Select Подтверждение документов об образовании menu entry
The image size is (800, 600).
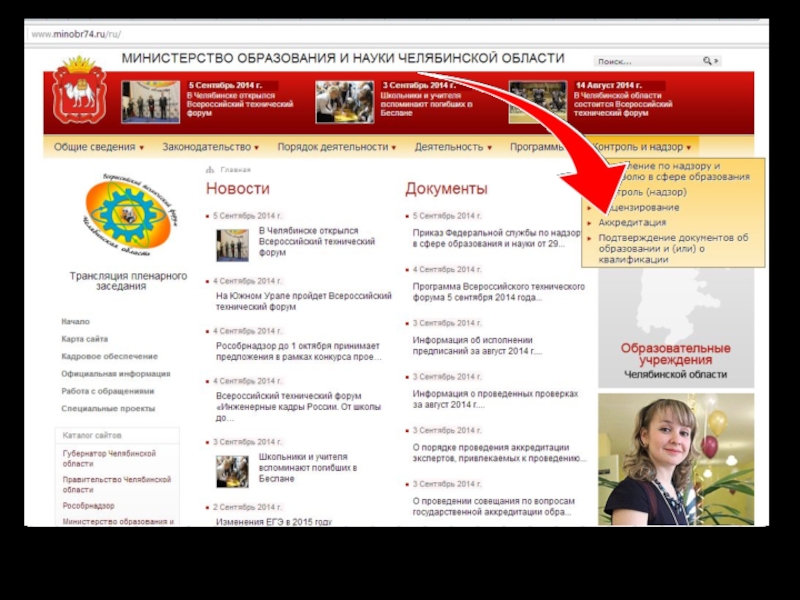(x=673, y=248)
